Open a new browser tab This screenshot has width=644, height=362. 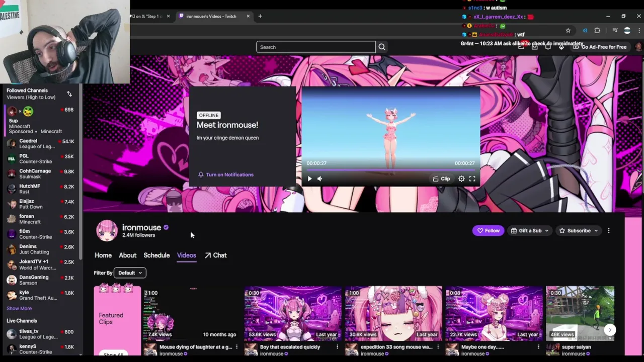260,16
